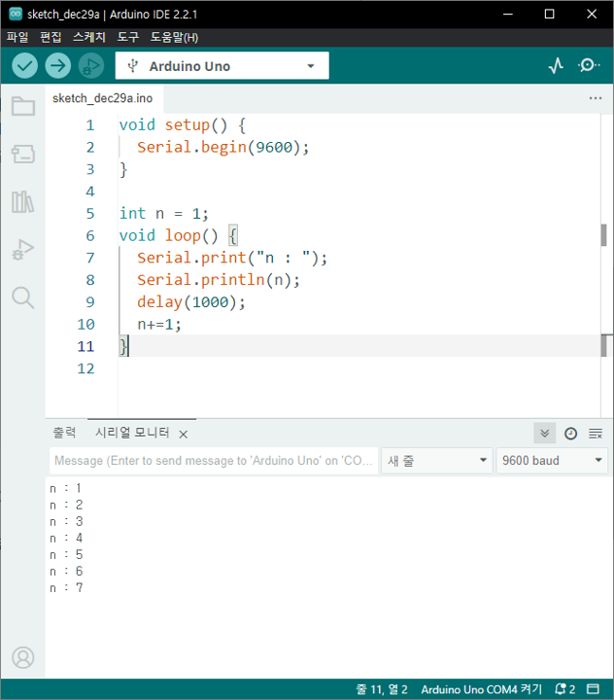Open the Search panel in sidebar
This screenshot has width=614, height=700.
click(x=23, y=297)
